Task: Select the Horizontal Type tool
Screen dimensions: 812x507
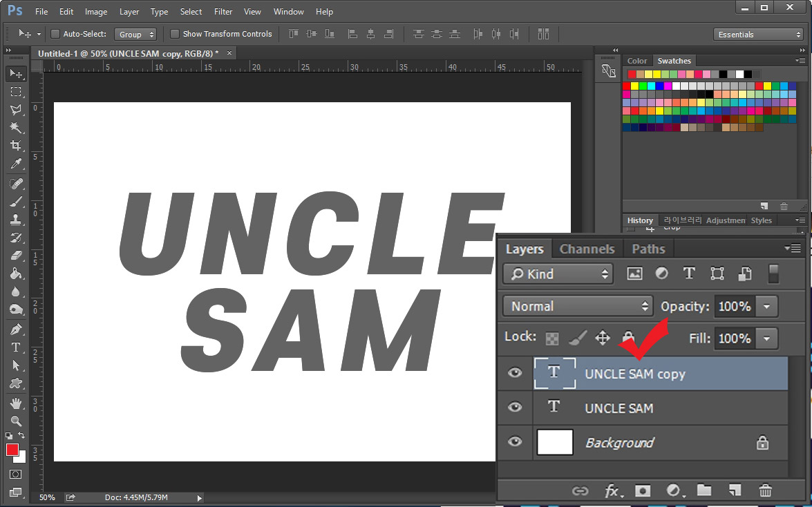Action: pyautogui.click(x=16, y=347)
